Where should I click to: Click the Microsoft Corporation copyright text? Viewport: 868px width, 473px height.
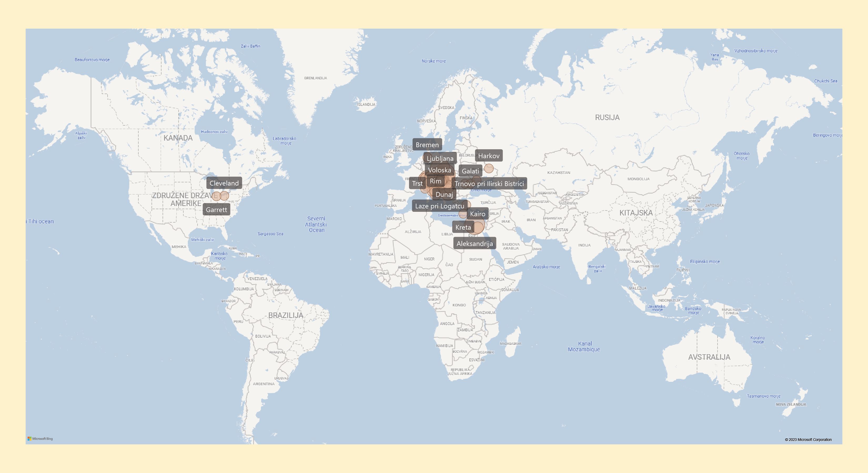coord(808,440)
